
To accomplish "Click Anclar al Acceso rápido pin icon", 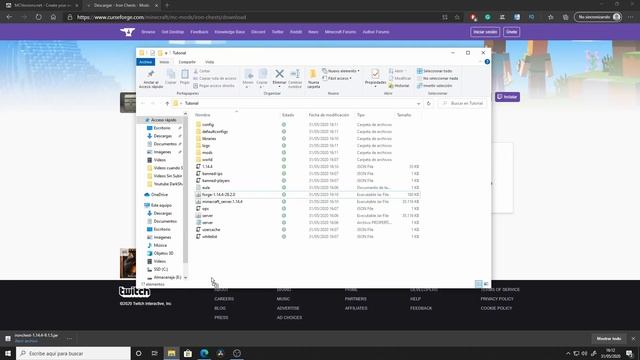I will pyautogui.click(x=151, y=74).
